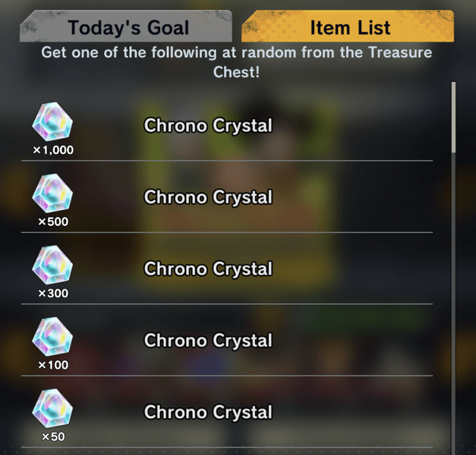Click the scrollbar thumb at the list's top

point(453,116)
